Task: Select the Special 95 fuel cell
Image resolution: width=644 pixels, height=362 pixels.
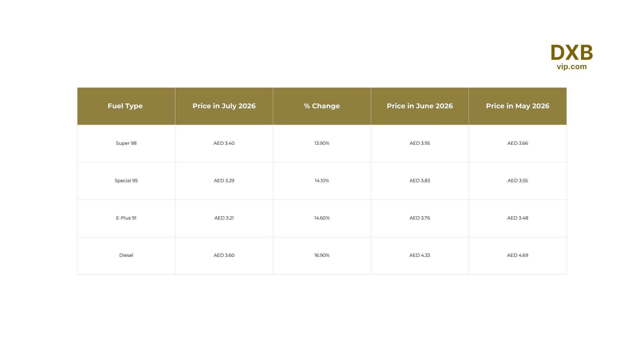Action: 126,181
